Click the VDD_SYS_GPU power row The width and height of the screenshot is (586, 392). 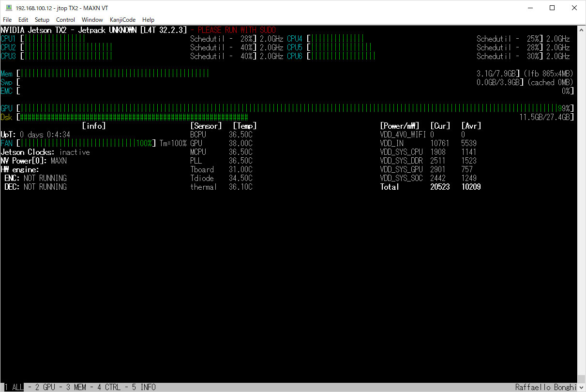pos(426,169)
